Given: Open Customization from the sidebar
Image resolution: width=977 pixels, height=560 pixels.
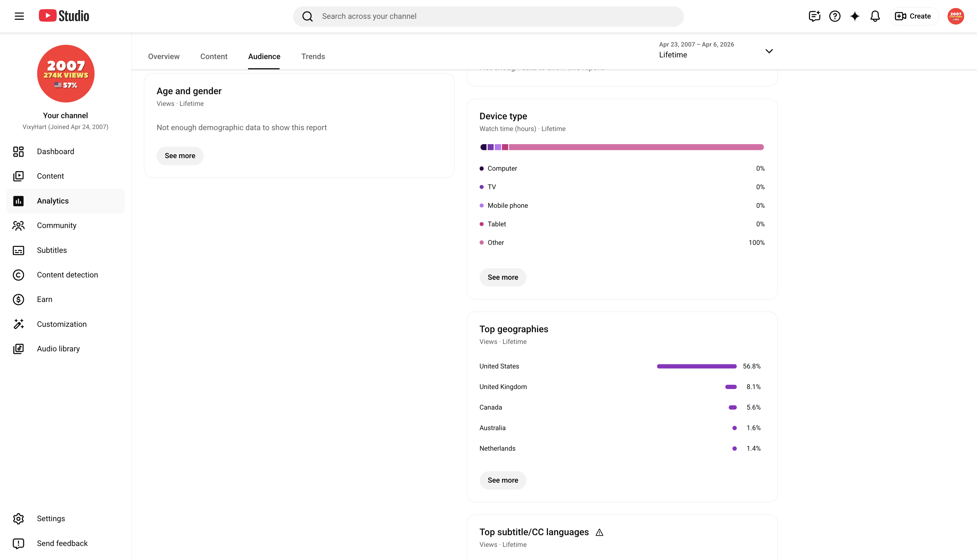Looking at the screenshot, I should coord(65,324).
